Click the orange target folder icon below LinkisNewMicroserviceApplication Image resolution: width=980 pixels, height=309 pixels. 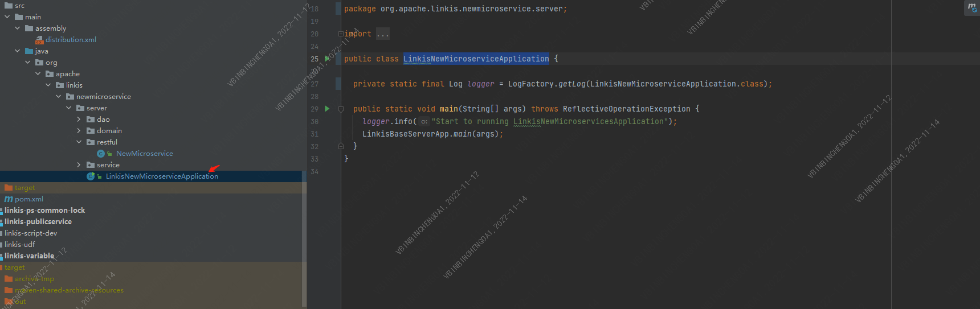click(9, 188)
